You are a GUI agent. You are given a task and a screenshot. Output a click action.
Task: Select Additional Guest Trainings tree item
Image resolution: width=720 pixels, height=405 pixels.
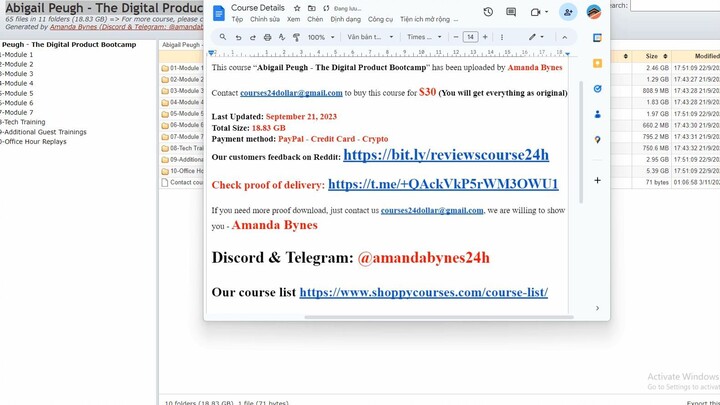pos(44,132)
